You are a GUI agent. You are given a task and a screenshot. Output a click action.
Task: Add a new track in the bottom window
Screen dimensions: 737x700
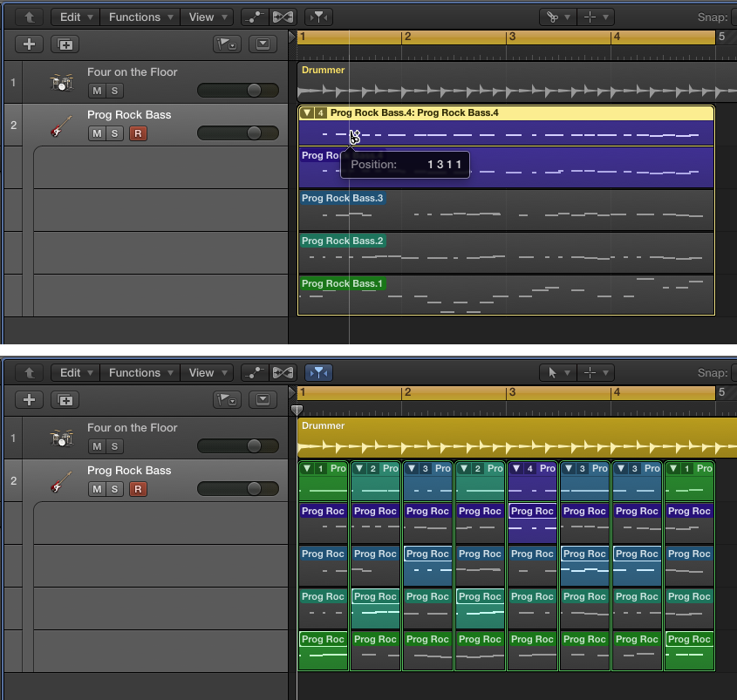[x=29, y=400]
